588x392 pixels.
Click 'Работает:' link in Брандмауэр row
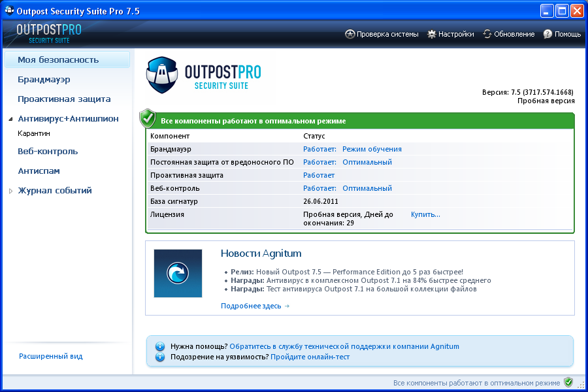319,149
